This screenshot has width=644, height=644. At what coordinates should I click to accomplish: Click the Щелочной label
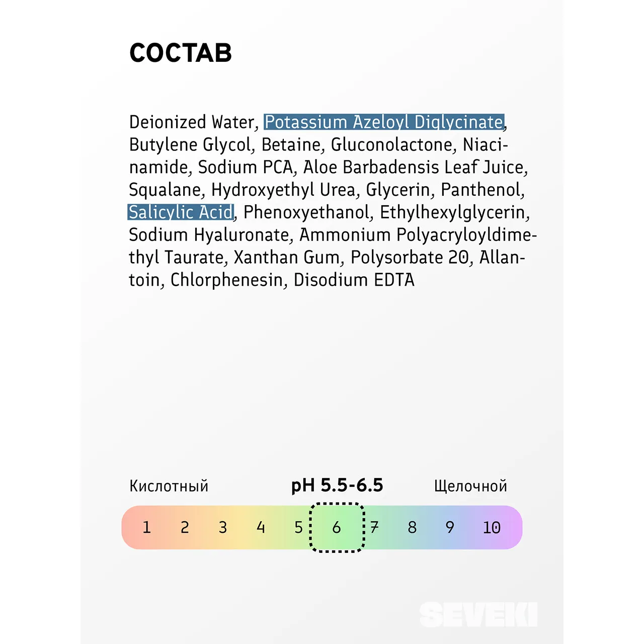pyautogui.click(x=470, y=486)
